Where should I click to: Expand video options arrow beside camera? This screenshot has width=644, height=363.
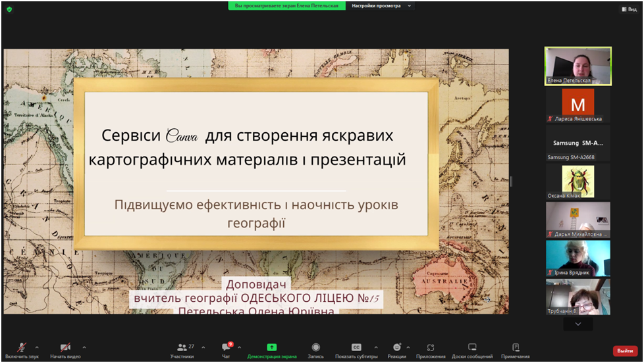(x=84, y=347)
